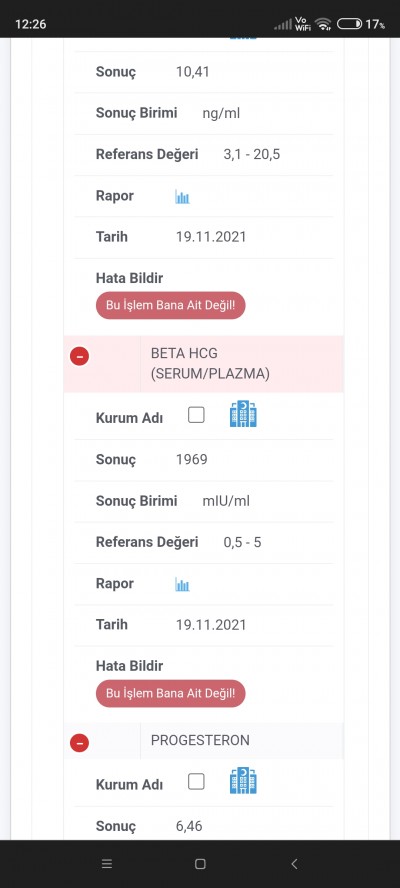This screenshot has width=400, height=888.
Task: Report error via first Bu İşlem Bana Ait Değil!
Action: click(171, 306)
